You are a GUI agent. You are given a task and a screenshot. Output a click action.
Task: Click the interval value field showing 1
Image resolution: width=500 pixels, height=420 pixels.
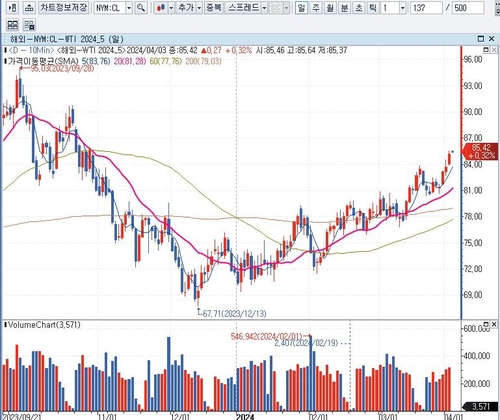pyautogui.click(x=390, y=8)
